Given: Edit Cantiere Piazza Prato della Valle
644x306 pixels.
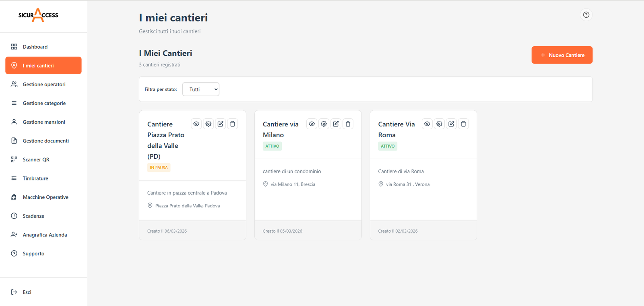Looking at the screenshot, I should (221, 124).
